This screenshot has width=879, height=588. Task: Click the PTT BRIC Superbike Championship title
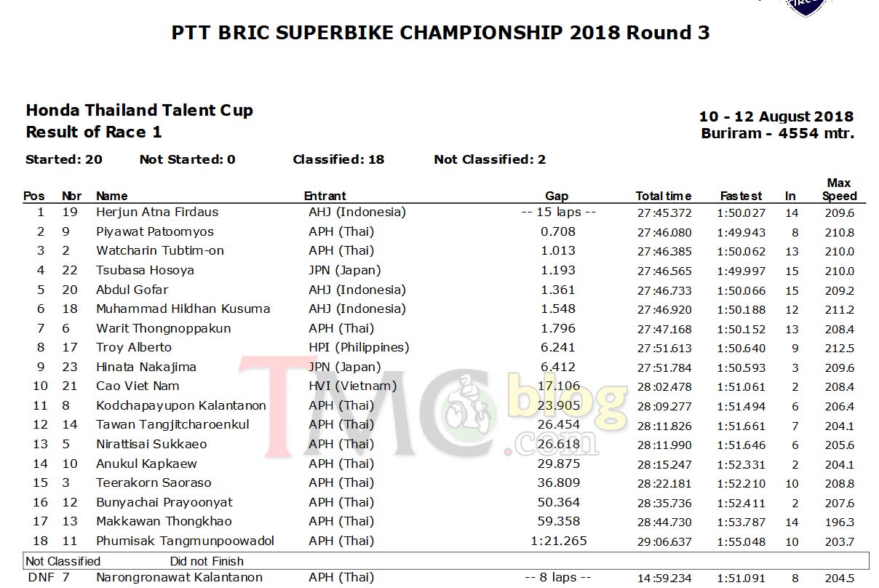[x=441, y=33]
